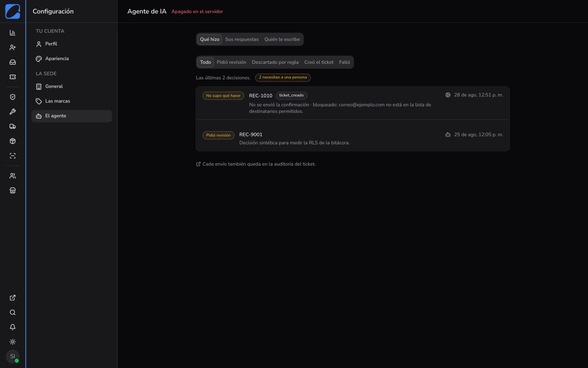Click the scan frame icon

(12, 156)
